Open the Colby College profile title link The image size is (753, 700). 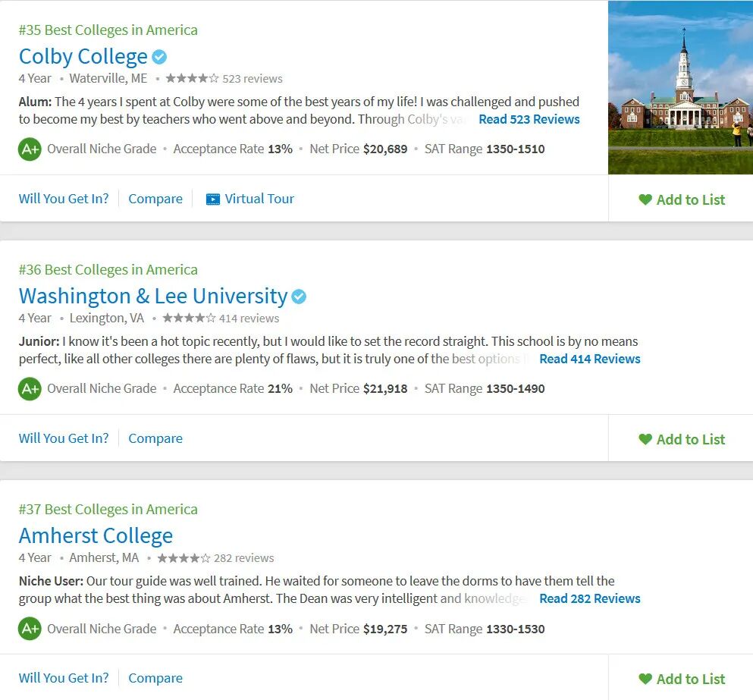click(x=83, y=57)
